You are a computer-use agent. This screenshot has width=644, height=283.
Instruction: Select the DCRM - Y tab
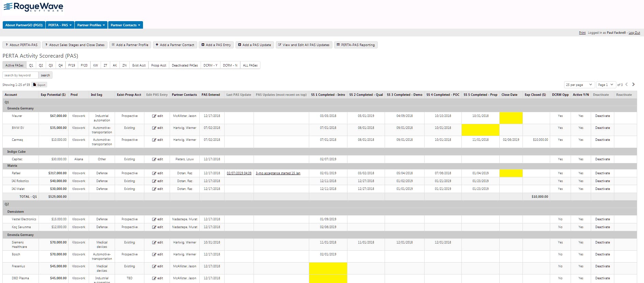point(210,65)
